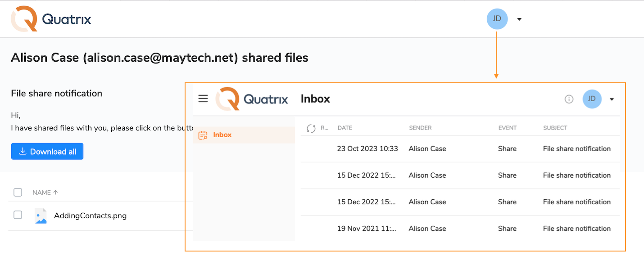
Task: Click the Quatrix logo in the top-left corner
Action: [x=50, y=19]
